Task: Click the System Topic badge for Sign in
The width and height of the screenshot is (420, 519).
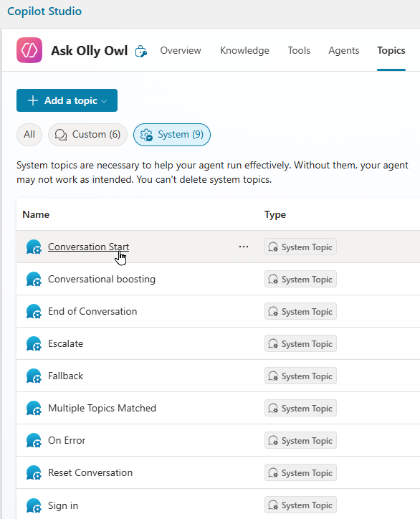Action: pyautogui.click(x=300, y=505)
